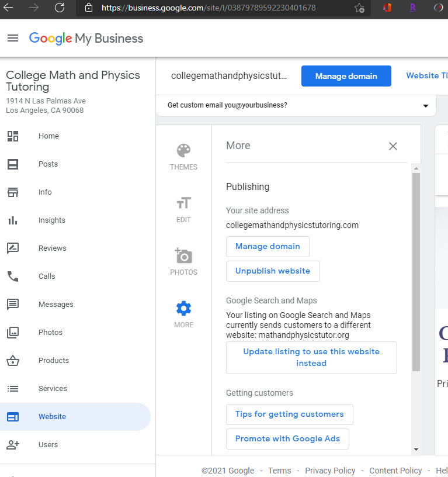The image size is (448, 477).
Task: Click the Home dashboard icon
Action: [13, 136]
